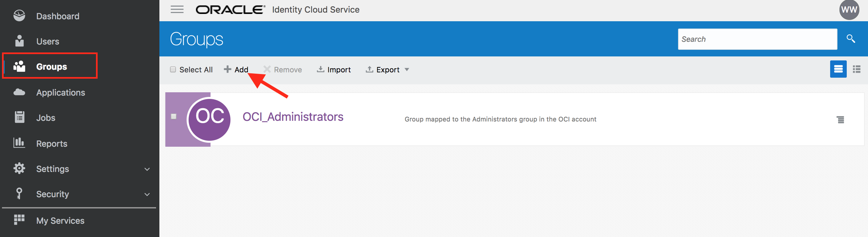Open the OCI_Administrators group link
This screenshot has width=868, height=237.
click(x=293, y=117)
